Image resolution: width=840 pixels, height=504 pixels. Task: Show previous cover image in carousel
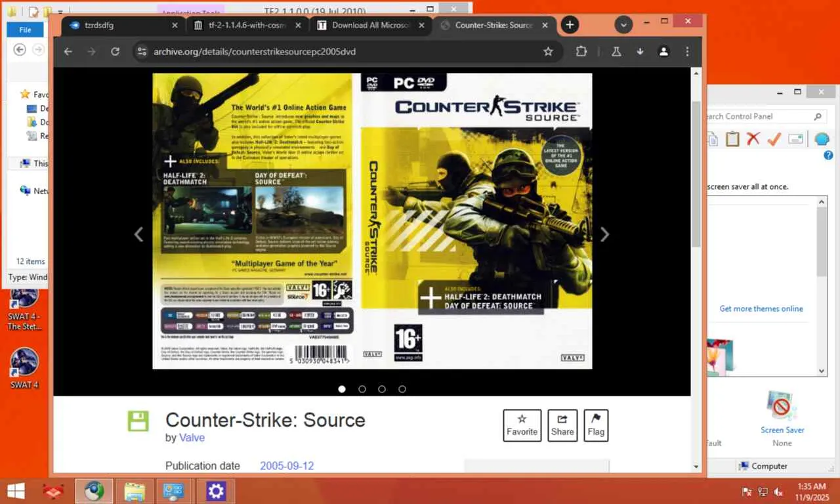138,234
